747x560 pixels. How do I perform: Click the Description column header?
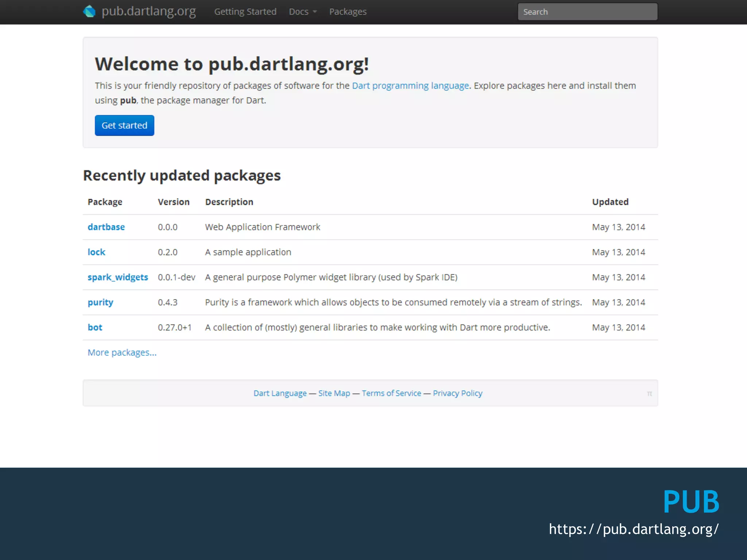[x=229, y=202]
